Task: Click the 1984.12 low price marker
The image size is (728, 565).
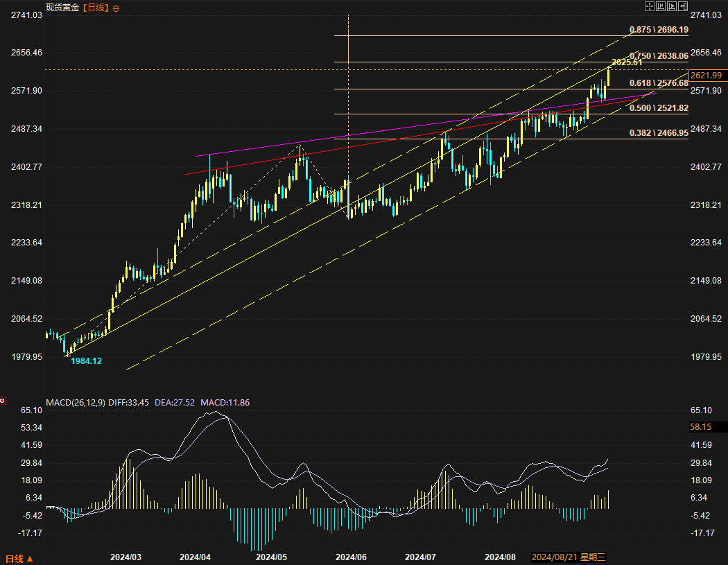Action: (x=87, y=361)
